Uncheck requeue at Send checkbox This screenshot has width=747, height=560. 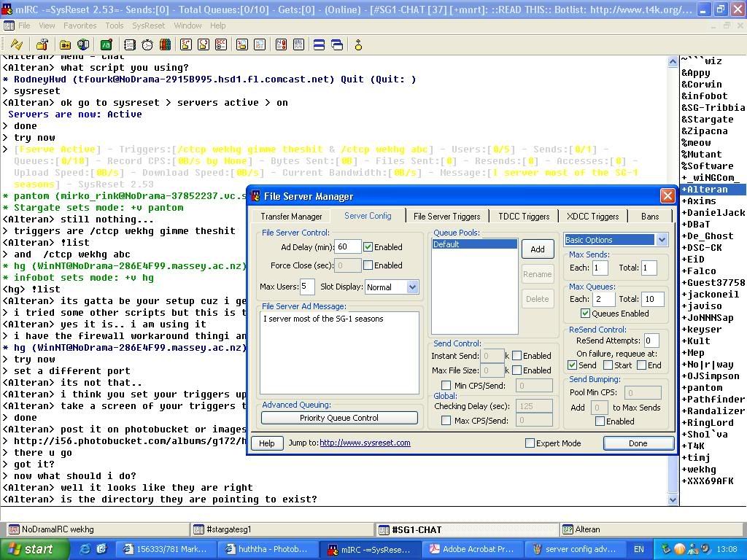(572, 365)
